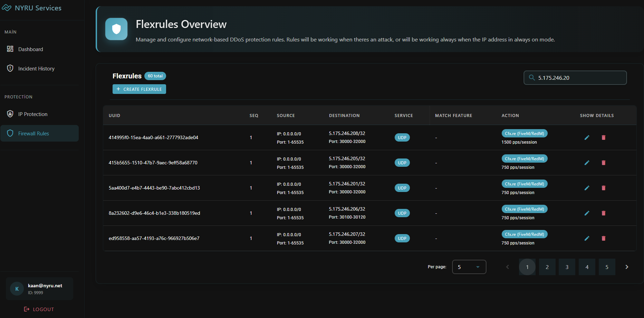Click the edit pencil for rule 5.175.246.208/32
Viewport: 644px width, 318px height.
click(x=587, y=137)
